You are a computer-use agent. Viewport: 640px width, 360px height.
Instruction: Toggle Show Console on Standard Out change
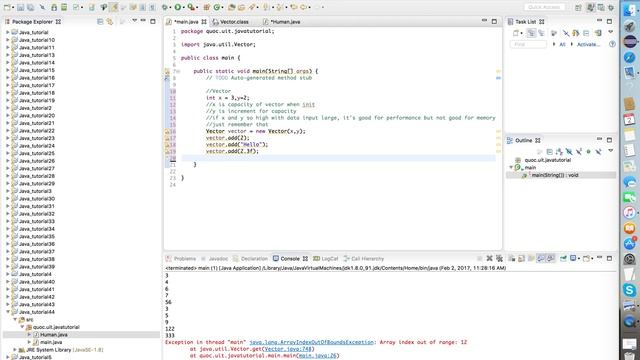coord(541,258)
